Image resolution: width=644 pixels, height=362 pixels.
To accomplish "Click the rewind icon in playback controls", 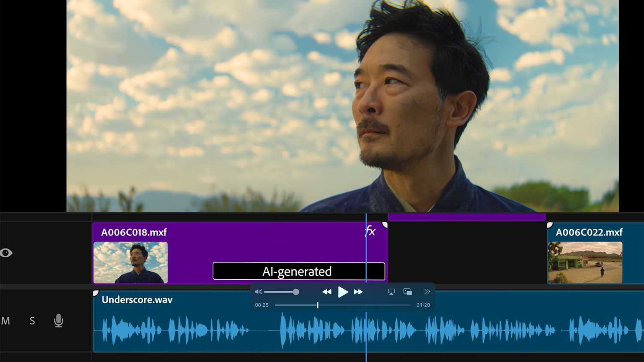I will (327, 292).
